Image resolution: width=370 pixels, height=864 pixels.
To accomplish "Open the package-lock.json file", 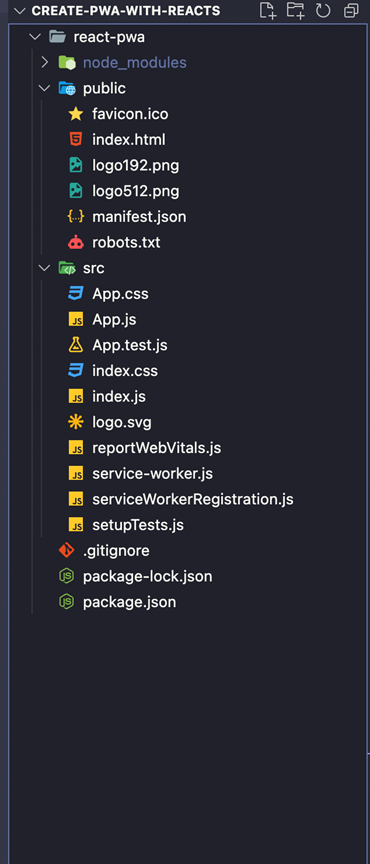I will [147, 577].
